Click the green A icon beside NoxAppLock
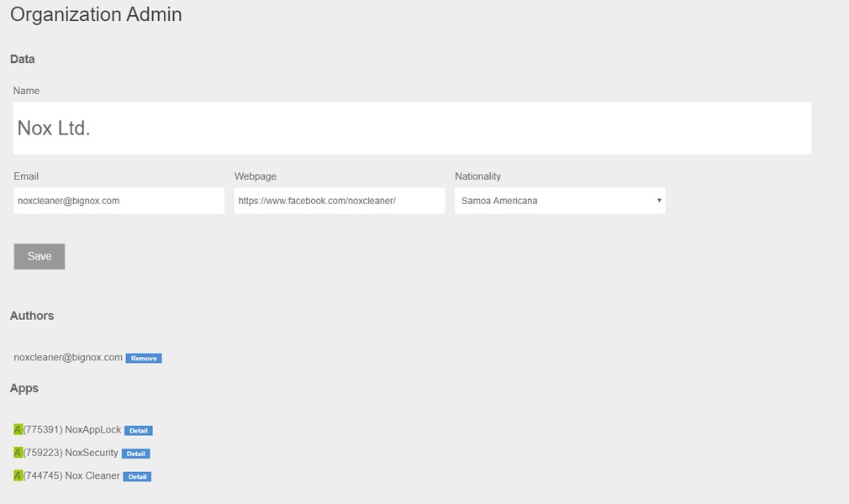Viewport: 849px width, 504px height. pyautogui.click(x=18, y=430)
